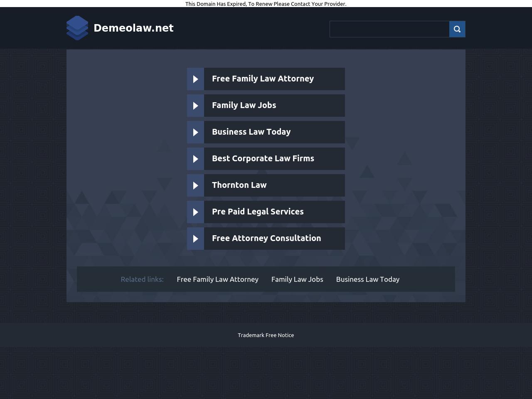Click arrow icon beside Free Family Law Attorney
This screenshot has width=532, height=399.
point(195,79)
